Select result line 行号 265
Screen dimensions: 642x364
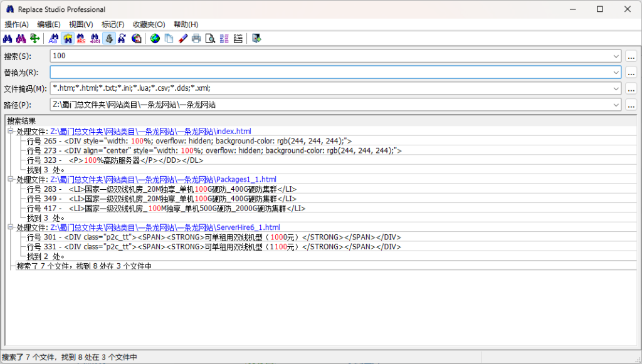pos(189,141)
